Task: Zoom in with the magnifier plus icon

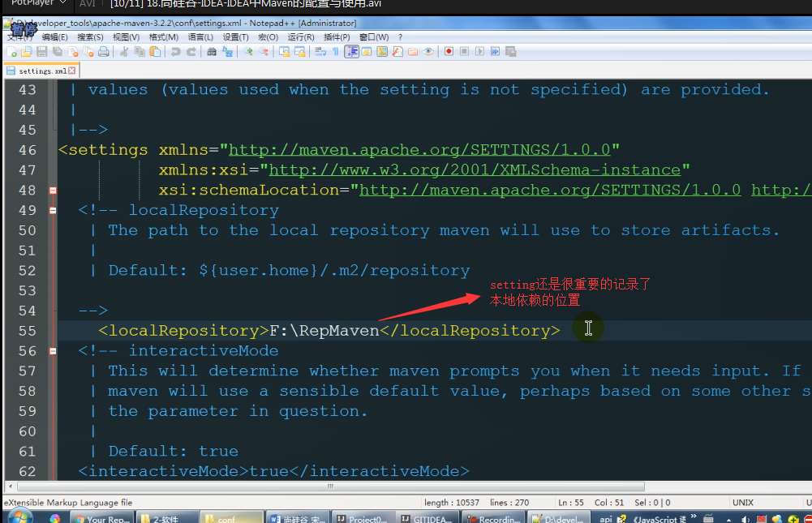Action: click(x=248, y=52)
